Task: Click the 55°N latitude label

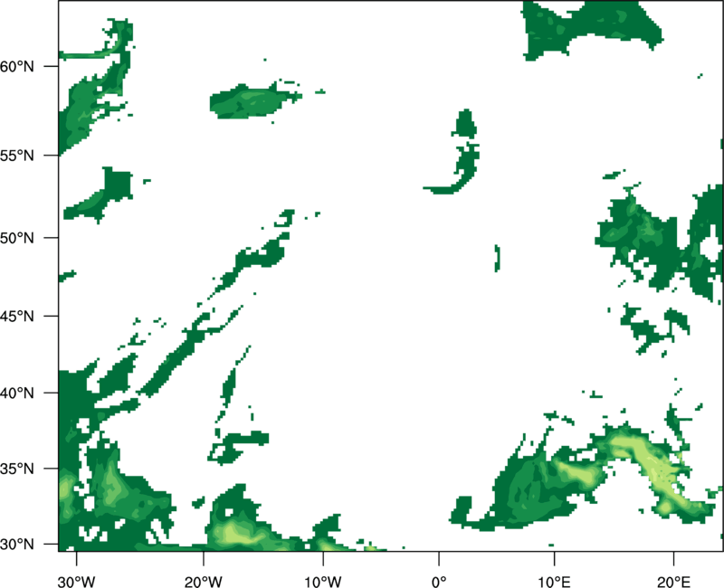Action: tap(17, 156)
